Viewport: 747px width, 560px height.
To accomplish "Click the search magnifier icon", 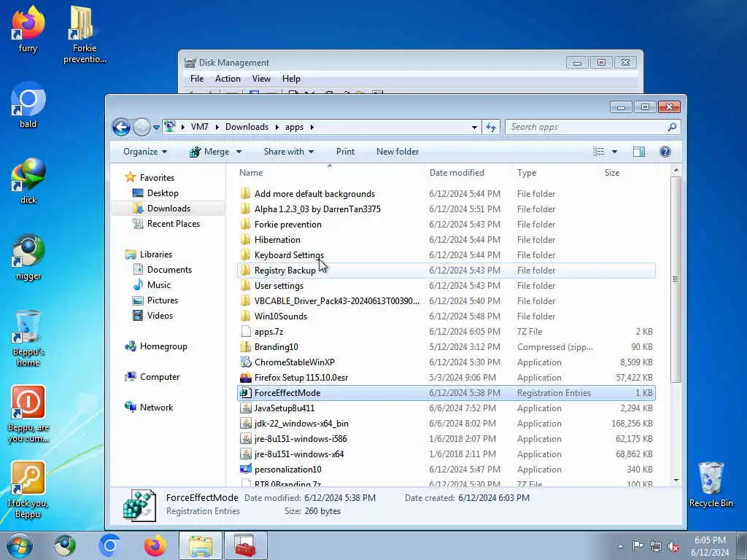I will point(672,127).
